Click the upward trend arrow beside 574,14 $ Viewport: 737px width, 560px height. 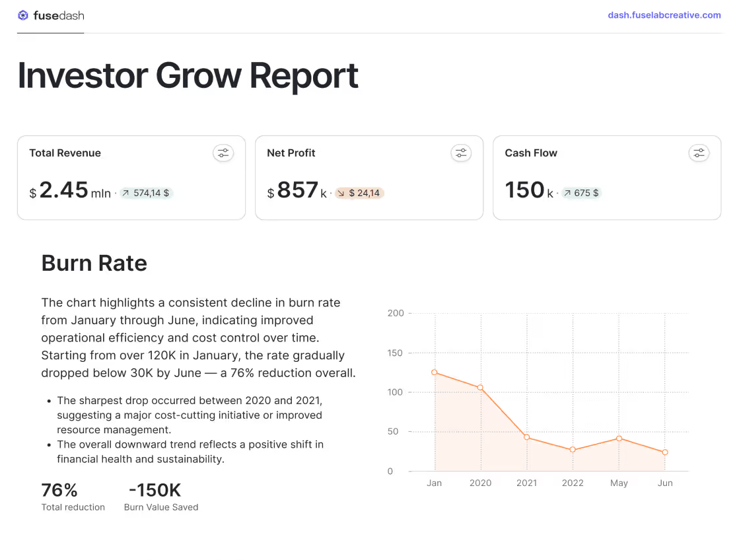pos(126,193)
